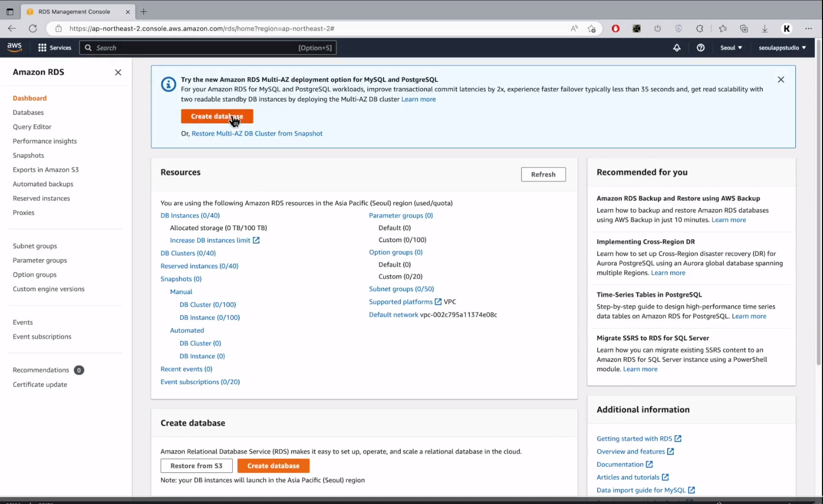Click the Opera red extension icon

(615, 29)
